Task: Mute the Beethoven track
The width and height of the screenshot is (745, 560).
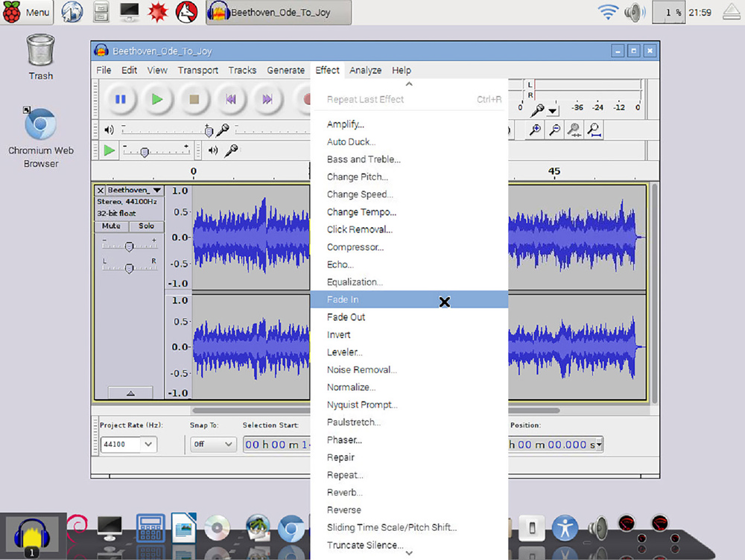Action: 111,226
